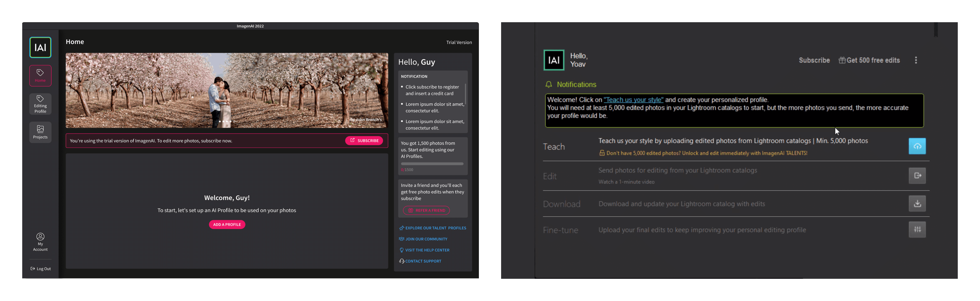Open the ImagenAI TALENTS unlock link
The height and width of the screenshot is (301, 980).
click(706, 153)
